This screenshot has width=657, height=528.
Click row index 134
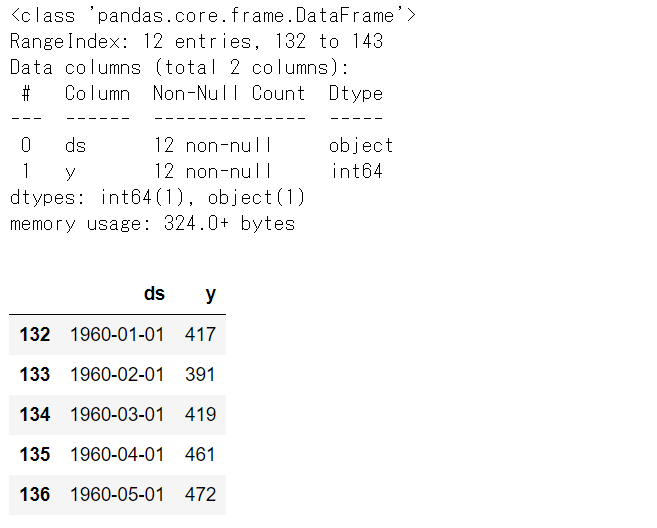coord(35,414)
